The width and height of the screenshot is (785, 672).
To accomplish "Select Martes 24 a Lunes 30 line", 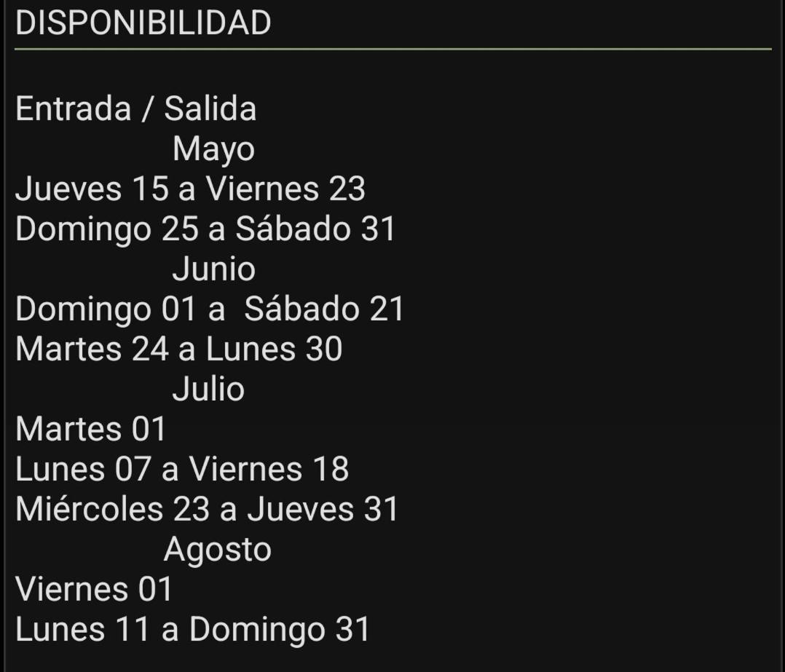I will click(178, 349).
